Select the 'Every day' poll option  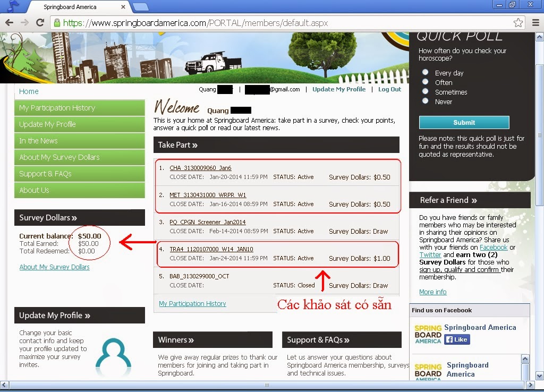425,72
